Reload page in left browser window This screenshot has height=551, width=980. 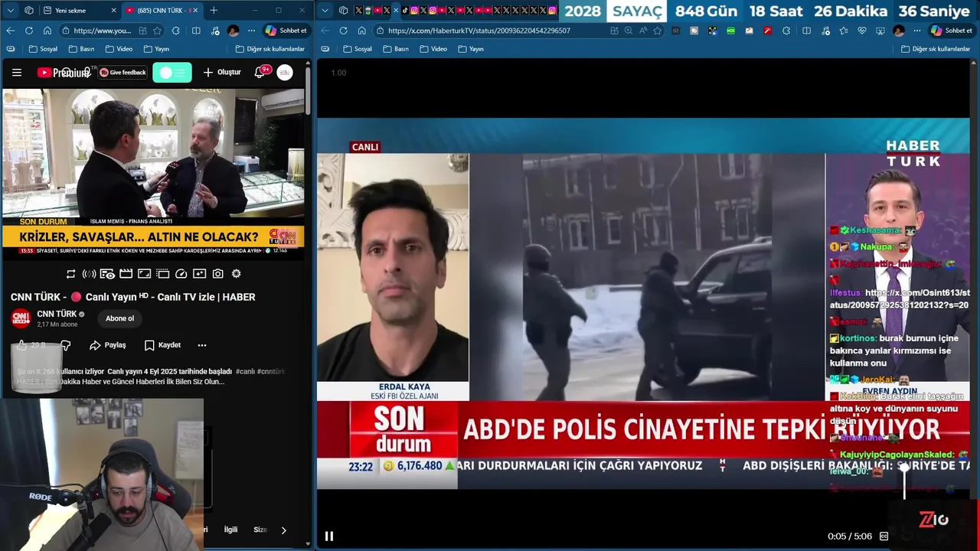click(28, 31)
